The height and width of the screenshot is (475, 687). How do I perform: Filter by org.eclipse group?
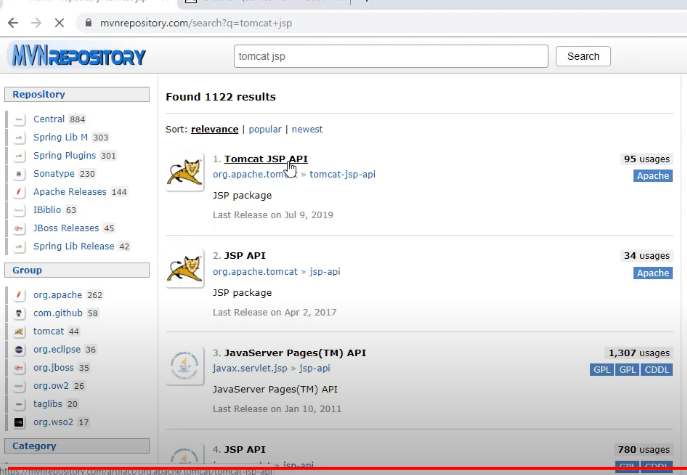click(57, 350)
